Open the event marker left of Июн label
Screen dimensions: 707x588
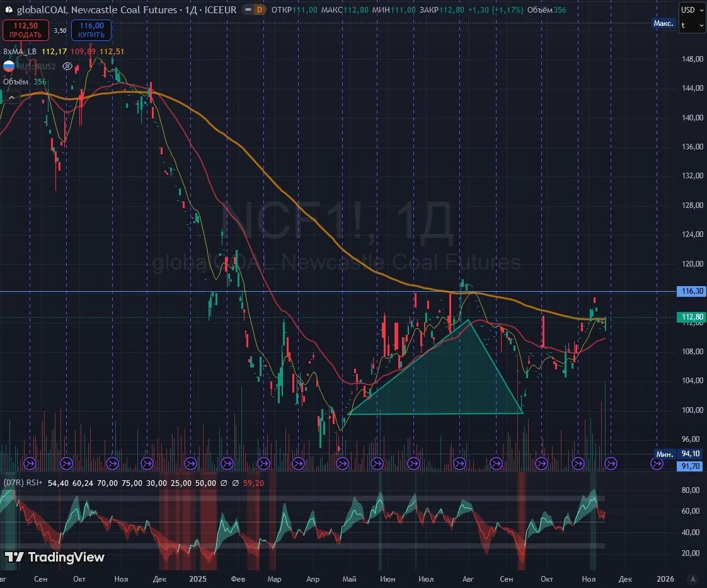point(377,463)
